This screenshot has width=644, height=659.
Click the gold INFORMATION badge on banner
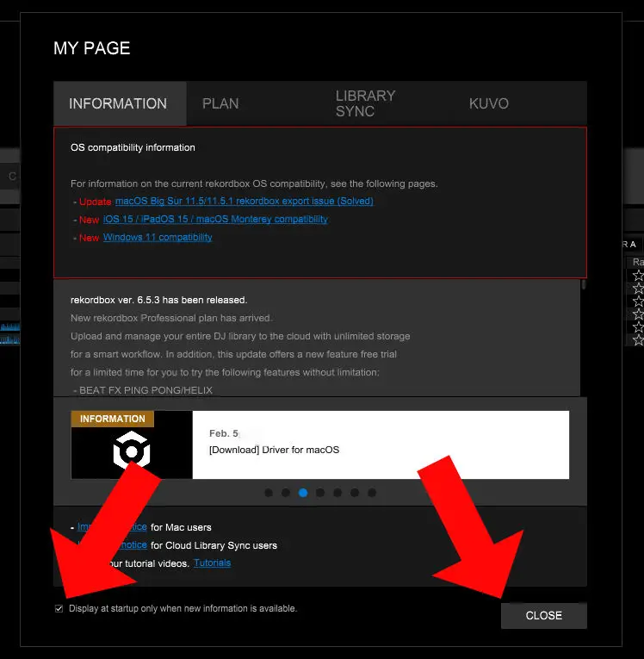coord(113,419)
